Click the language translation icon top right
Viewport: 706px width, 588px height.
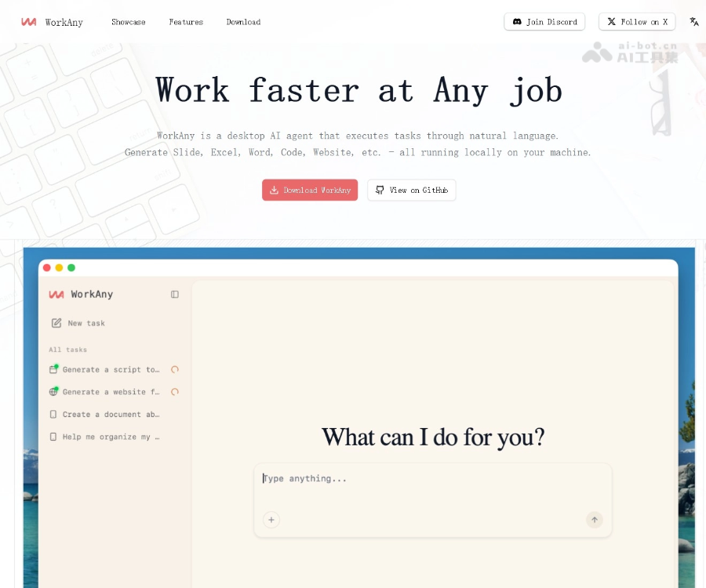693,22
